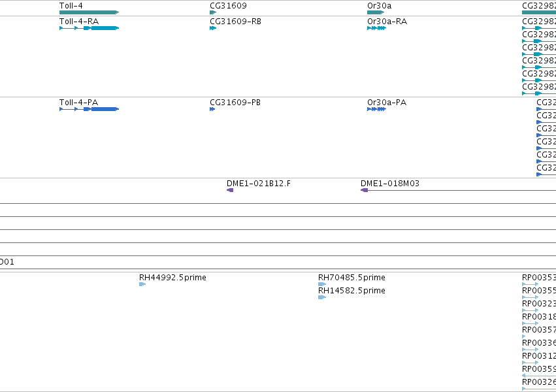Screen dimensions: 556x392
Task: Select the RP00318 feature label
Action: (x=539, y=316)
